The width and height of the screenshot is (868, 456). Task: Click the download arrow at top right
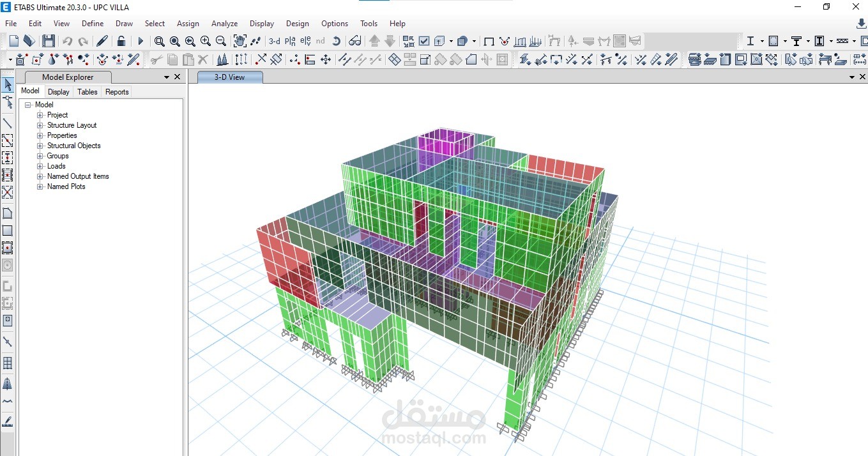tap(862, 24)
